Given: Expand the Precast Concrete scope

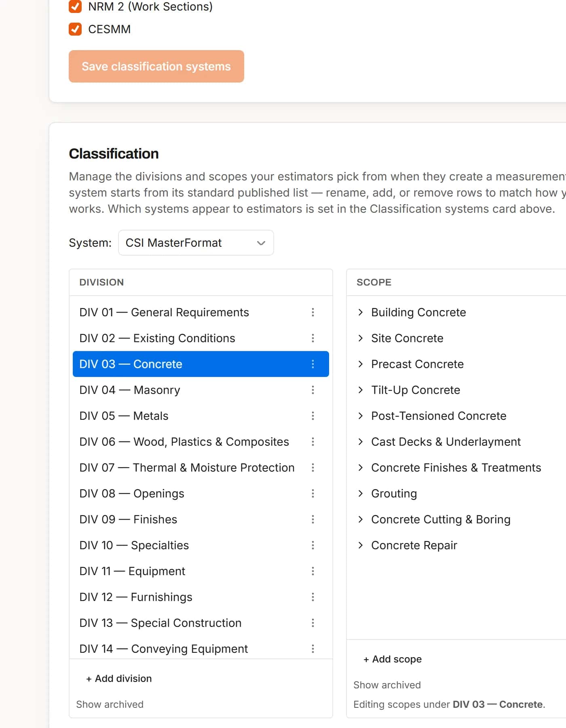Looking at the screenshot, I should point(360,364).
